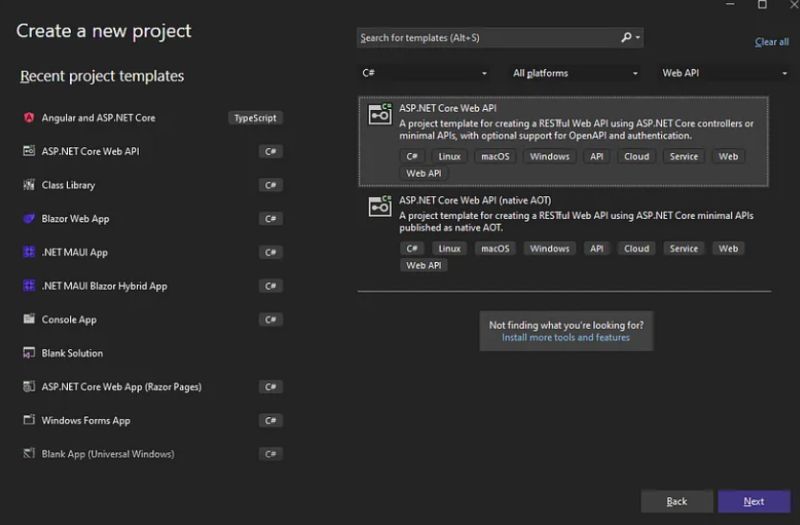Select Class Library recent template

[152, 185]
